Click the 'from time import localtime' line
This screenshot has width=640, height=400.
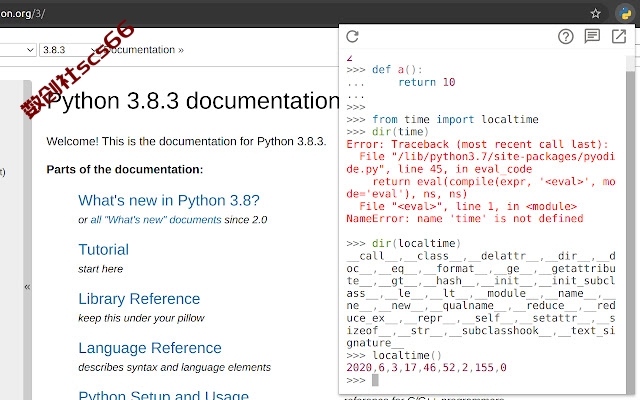(x=455, y=119)
